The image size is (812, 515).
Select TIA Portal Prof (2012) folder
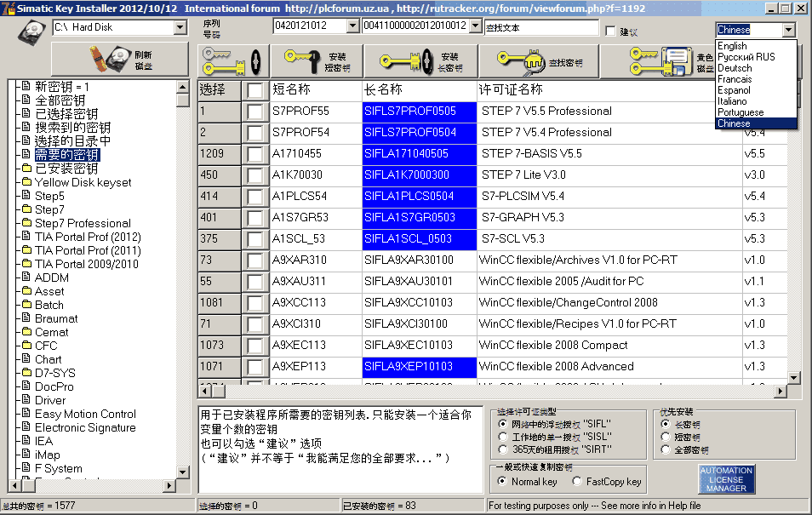(x=87, y=237)
